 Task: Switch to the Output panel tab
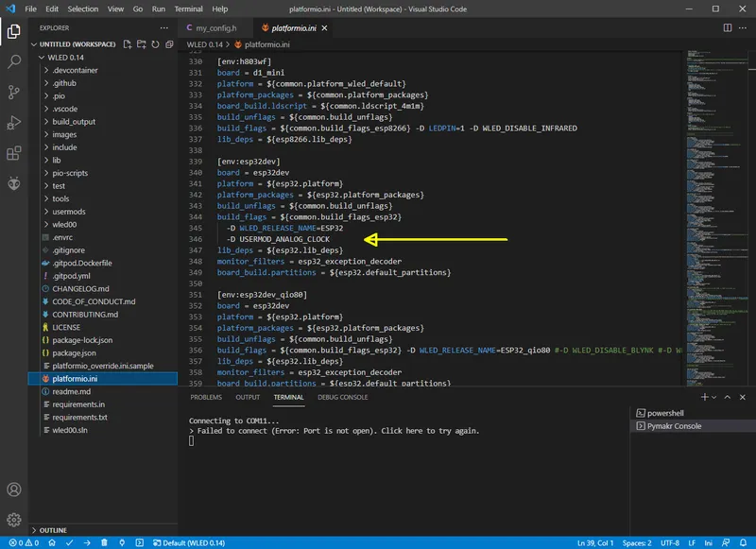point(248,397)
